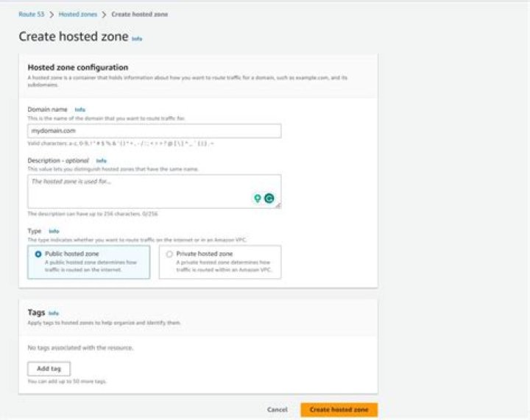Show Info for Description - optional
530x420 pixels.
tap(102, 160)
